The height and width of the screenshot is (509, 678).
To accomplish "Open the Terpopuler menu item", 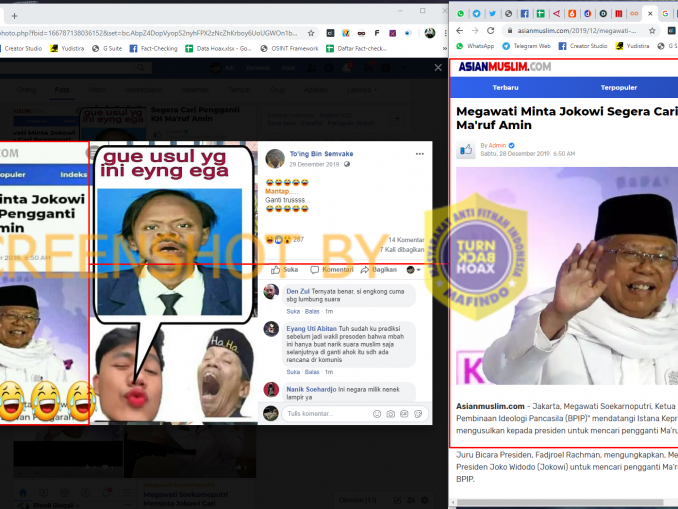I will [618, 87].
